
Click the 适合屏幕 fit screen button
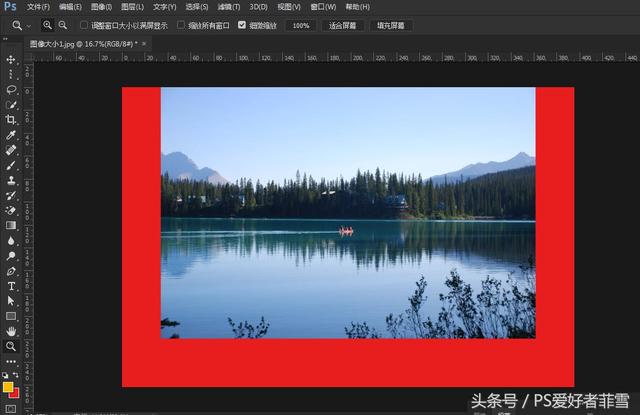pyautogui.click(x=342, y=26)
